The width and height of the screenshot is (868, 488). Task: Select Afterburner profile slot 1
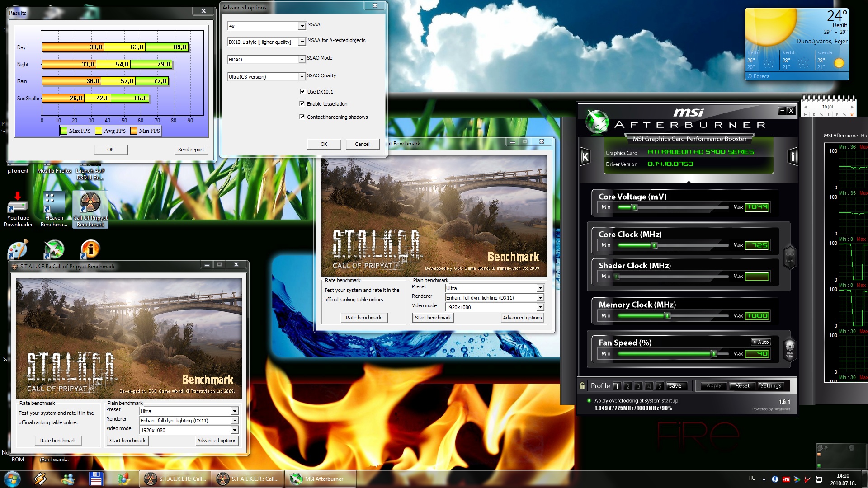(617, 386)
